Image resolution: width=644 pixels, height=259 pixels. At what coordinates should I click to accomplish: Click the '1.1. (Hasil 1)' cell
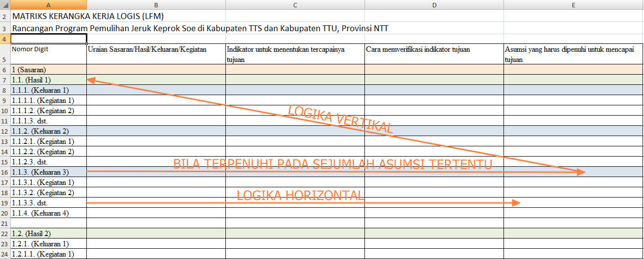[x=48, y=80]
